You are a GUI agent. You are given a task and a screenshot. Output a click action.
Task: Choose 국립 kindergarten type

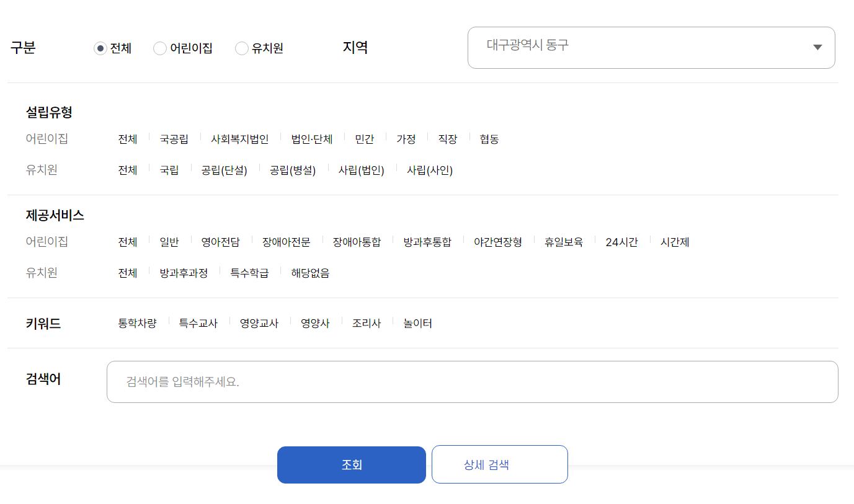point(169,170)
